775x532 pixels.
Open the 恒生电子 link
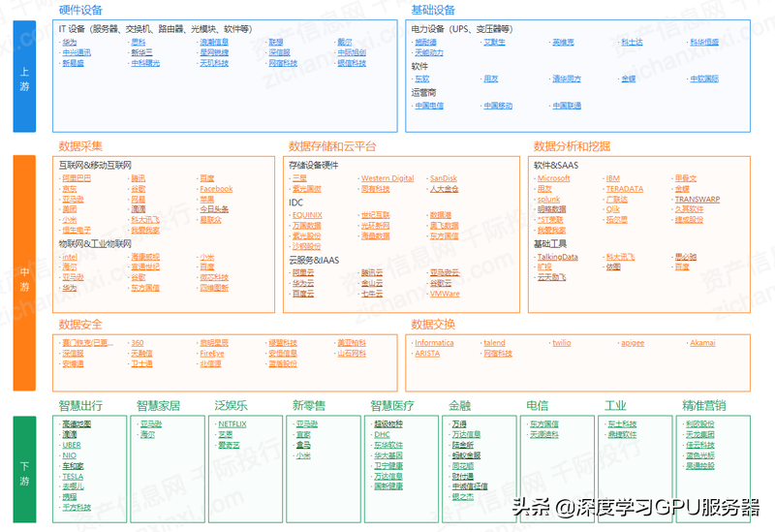pyautogui.click(x=77, y=230)
